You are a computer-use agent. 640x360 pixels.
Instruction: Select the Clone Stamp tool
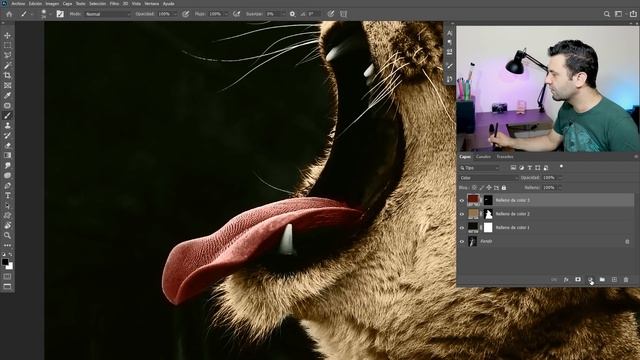[7, 125]
